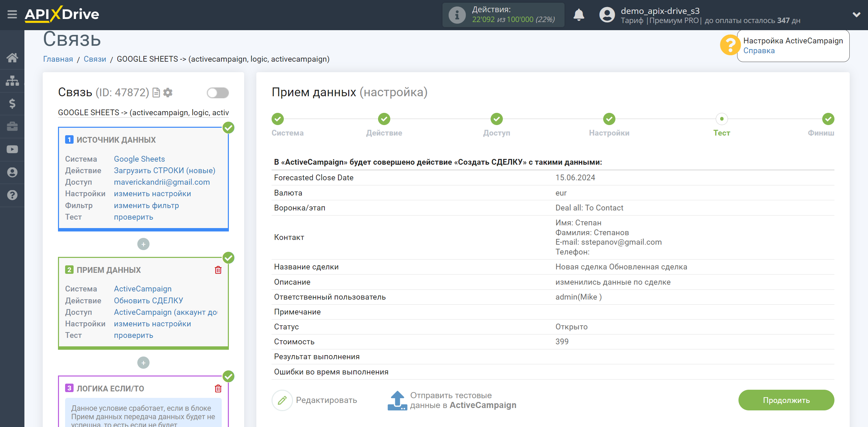This screenshot has height=427, width=868.
Task: Go to Главная breadcrumb
Action: pos(58,59)
